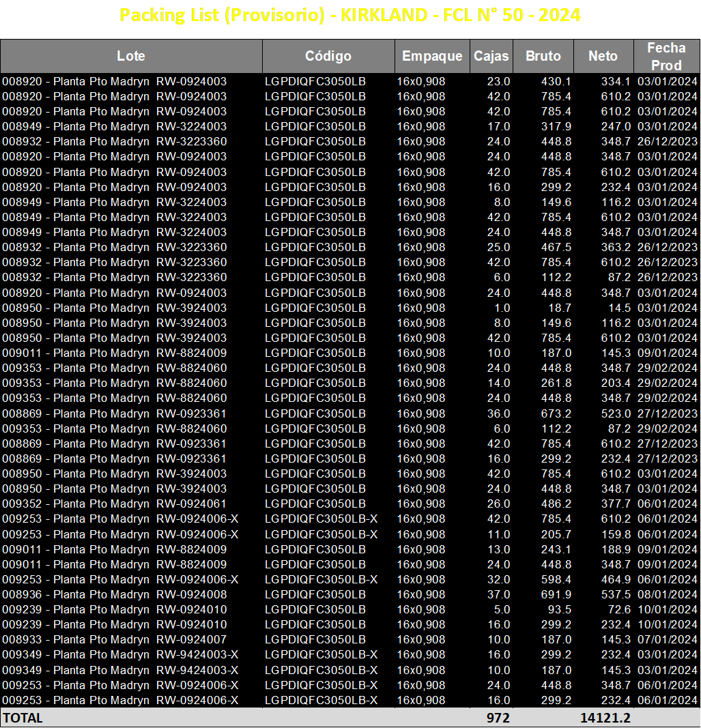The height and width of the screenshot is (728, 701).
Task: Select lot cell 009352 RW-0924061
Action: (x=114, y=504)
